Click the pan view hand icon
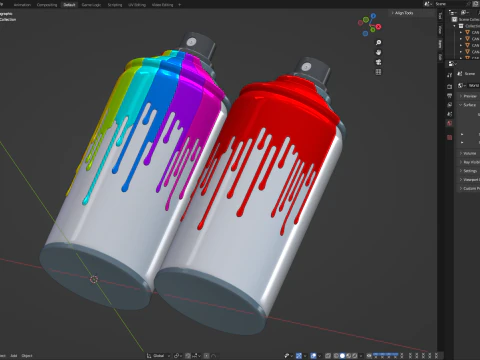480x360 pixels. tap(378, 52)
